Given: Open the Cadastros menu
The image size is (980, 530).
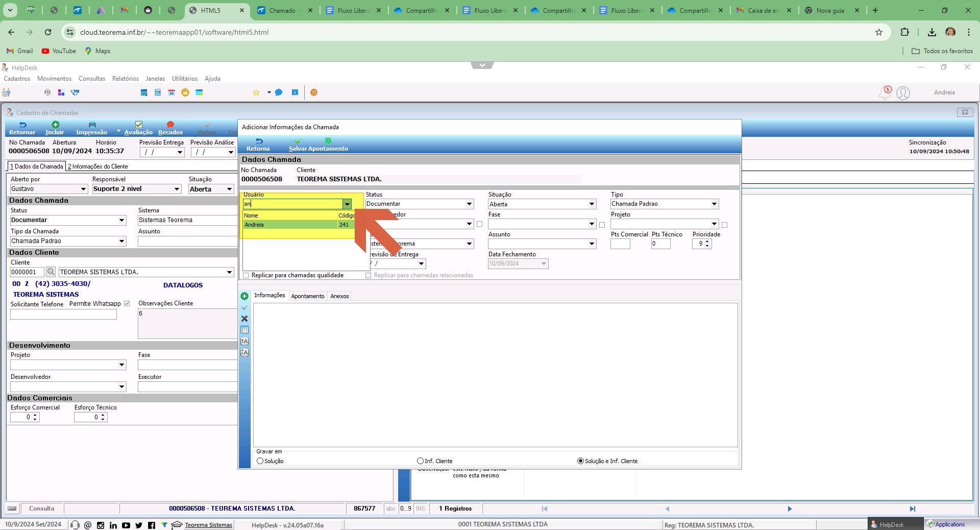Looking at the screenshot, I should coord(17,79).
